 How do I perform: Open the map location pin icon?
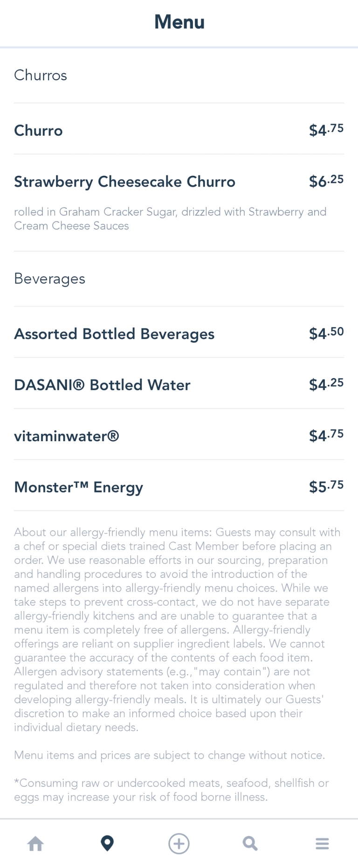[x=107, y=843]
